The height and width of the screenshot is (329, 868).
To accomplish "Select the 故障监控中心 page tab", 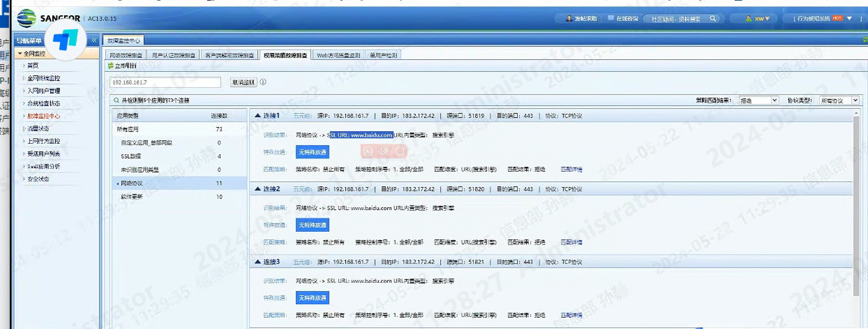I will tap(123, 40).
